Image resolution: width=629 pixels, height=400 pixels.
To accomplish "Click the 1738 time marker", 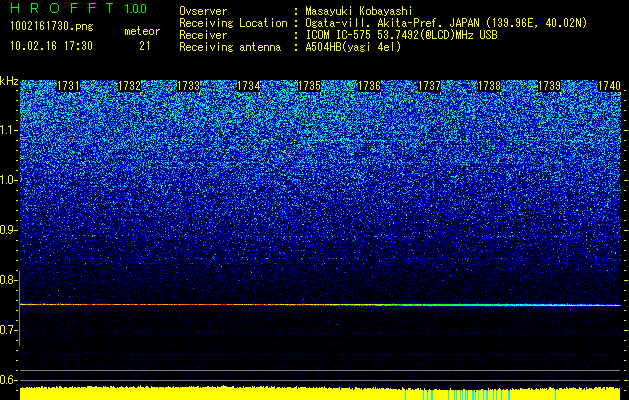I will (x=489, y=86).
